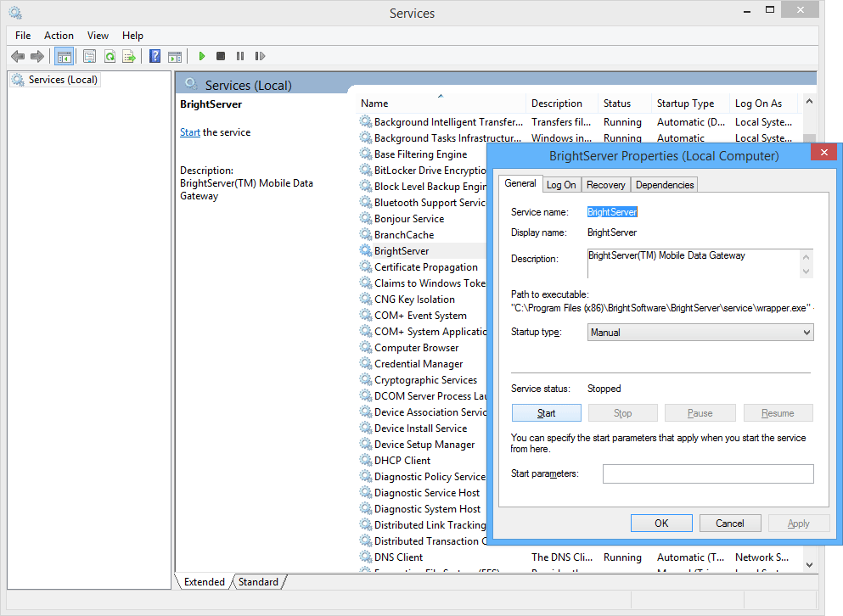Viewport: 843px width, 616px height.
Task: Open the Startup type dropdown
Action: coord(700,333)
